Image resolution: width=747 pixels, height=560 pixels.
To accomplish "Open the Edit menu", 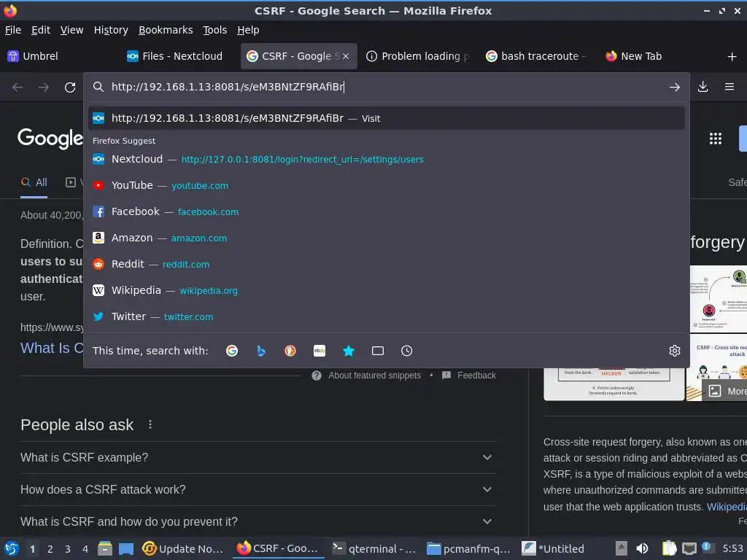I will pos(41,30).
